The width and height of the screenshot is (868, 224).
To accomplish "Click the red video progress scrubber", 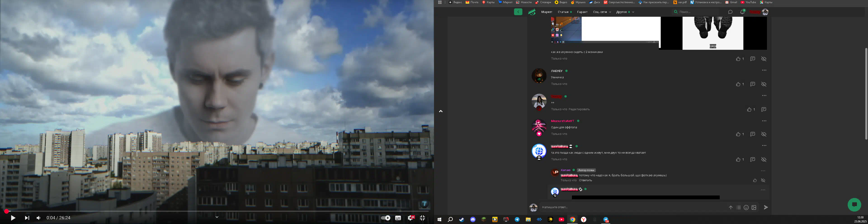I will (6, 211).
